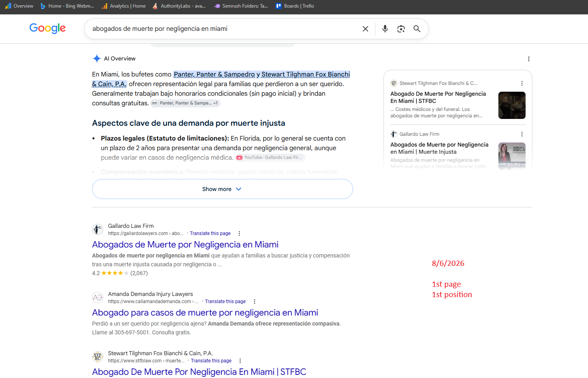Screen dimensions: 588x378
Task: Open Abogado para casos de muerte result
Action: tap(205, 313)
